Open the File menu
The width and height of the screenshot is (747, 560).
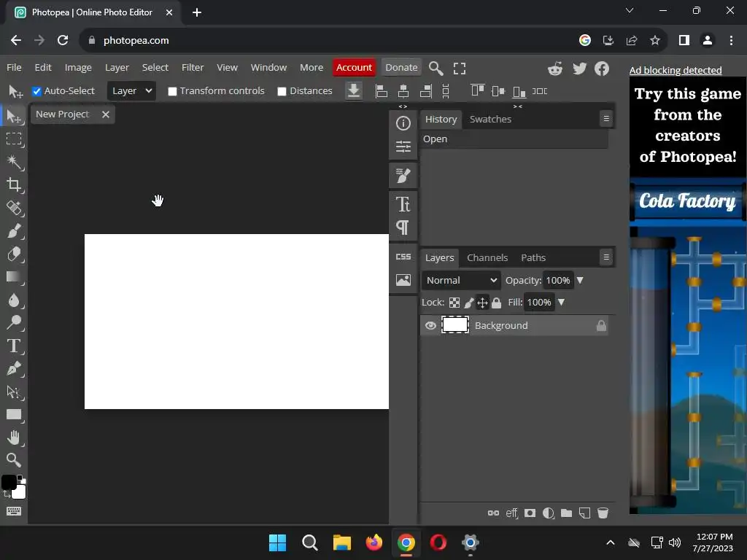coord(14,68)
